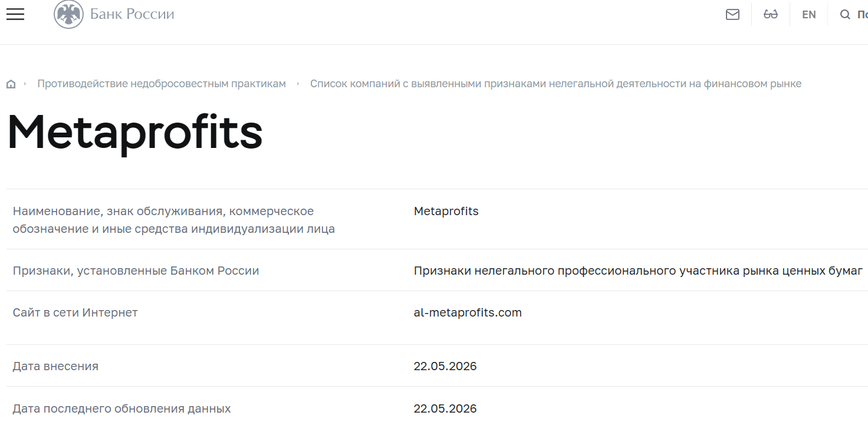Click the "Признаки, установленные Банком России" label
The width and height of the screenshot is (868, 425).
136,271
